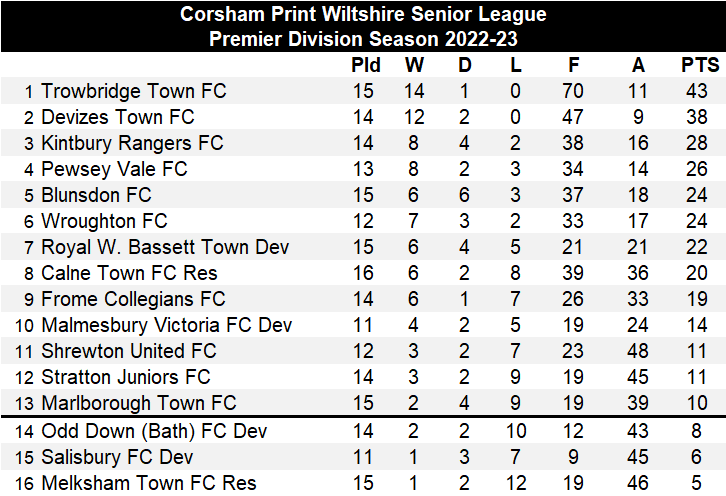
Task: Click the Premier Division Season 2022-23 subtitle
Action: 363,40
